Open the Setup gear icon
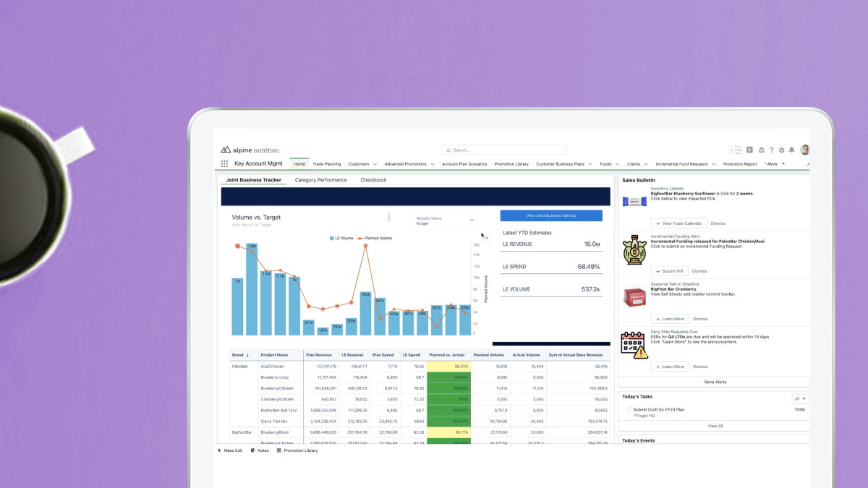Viewport: 868px width, 488px height. pos(782,150)
